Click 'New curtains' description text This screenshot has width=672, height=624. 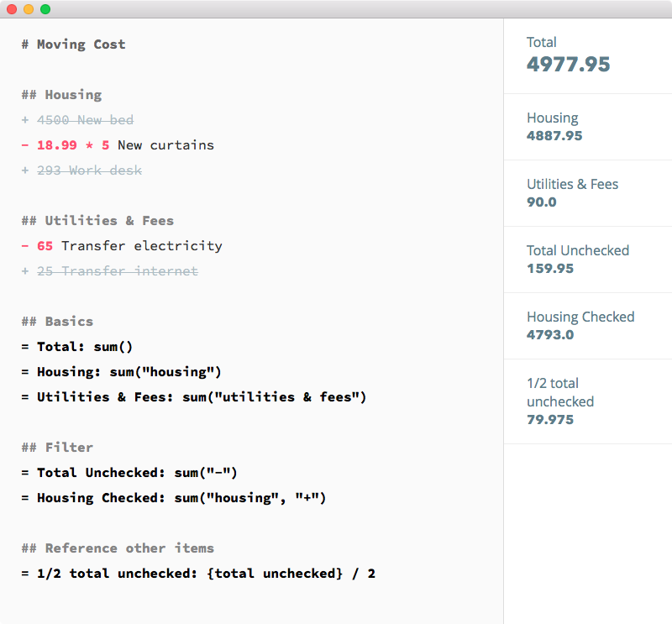tap(165, 145)
